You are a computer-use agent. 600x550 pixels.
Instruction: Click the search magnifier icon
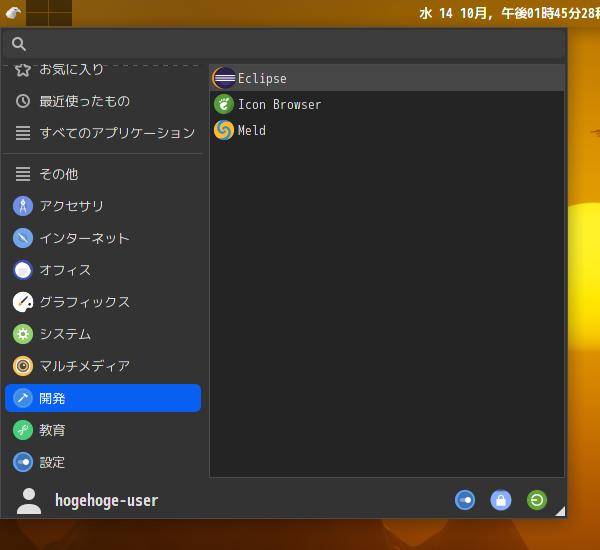coord(19,44)
